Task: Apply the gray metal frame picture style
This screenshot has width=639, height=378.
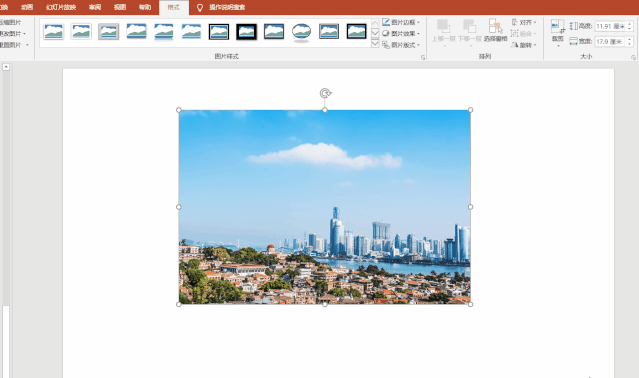Action: pyautogui.click(x=108, y=31)
